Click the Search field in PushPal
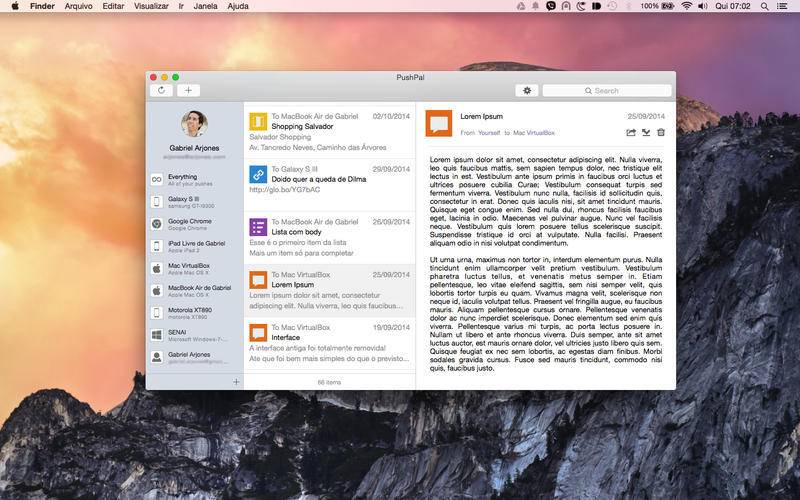 [607, 90]
